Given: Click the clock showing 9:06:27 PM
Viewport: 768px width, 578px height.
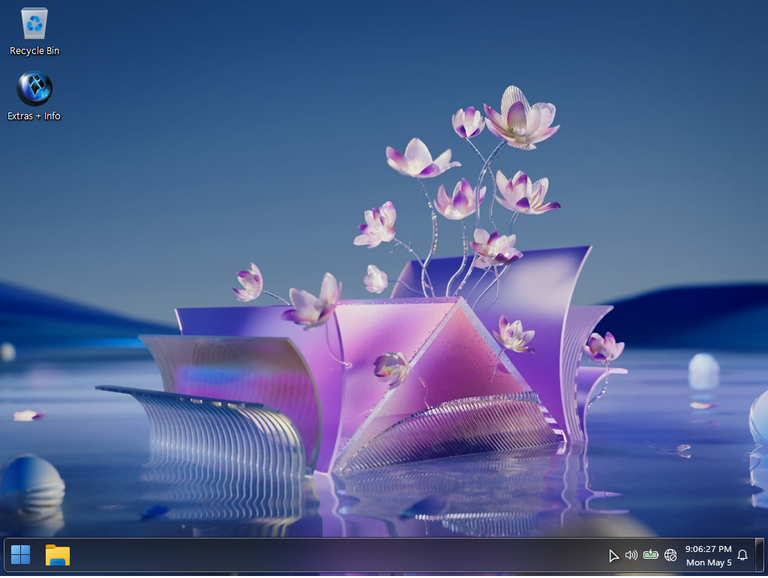Looking at the screenshot, I should 708,555.
